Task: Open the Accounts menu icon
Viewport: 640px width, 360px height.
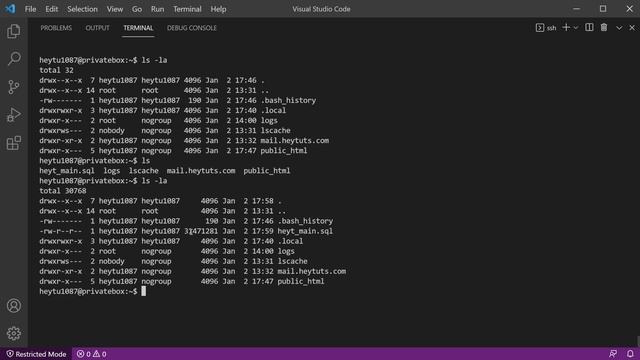Action: pos(13,306)
